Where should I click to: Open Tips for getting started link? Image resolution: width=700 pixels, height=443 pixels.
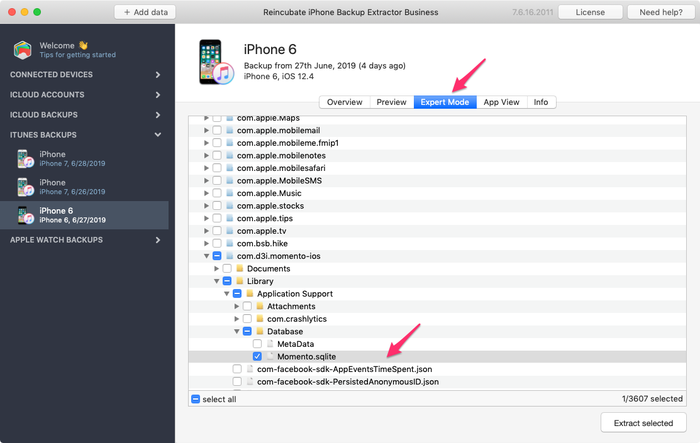click(78, 55)
